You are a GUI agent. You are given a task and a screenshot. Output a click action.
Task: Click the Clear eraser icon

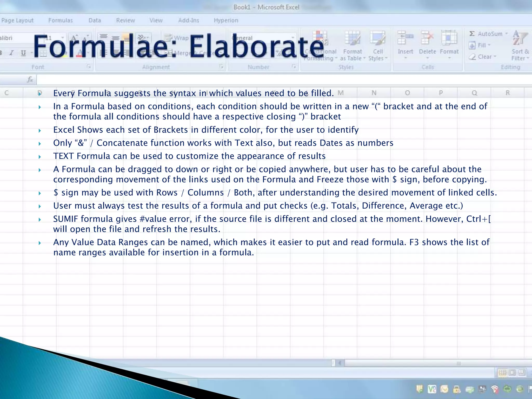(473, 57)
